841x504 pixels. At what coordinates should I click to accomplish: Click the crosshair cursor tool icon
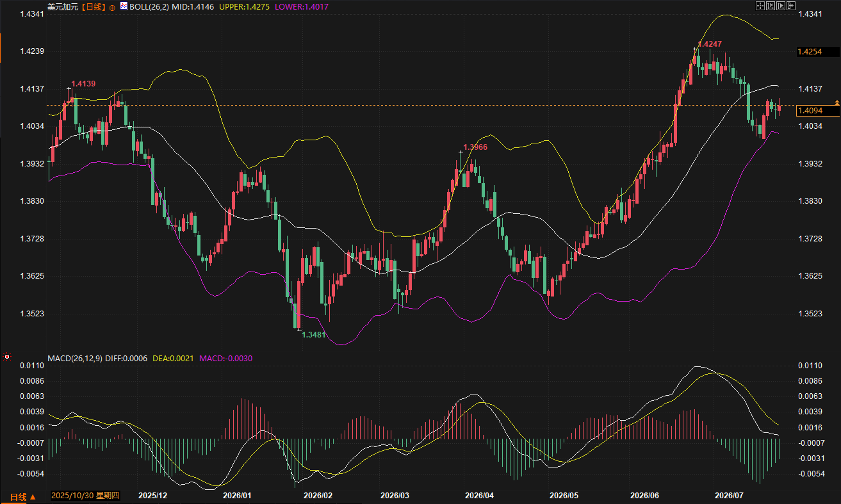coord(760,6)
